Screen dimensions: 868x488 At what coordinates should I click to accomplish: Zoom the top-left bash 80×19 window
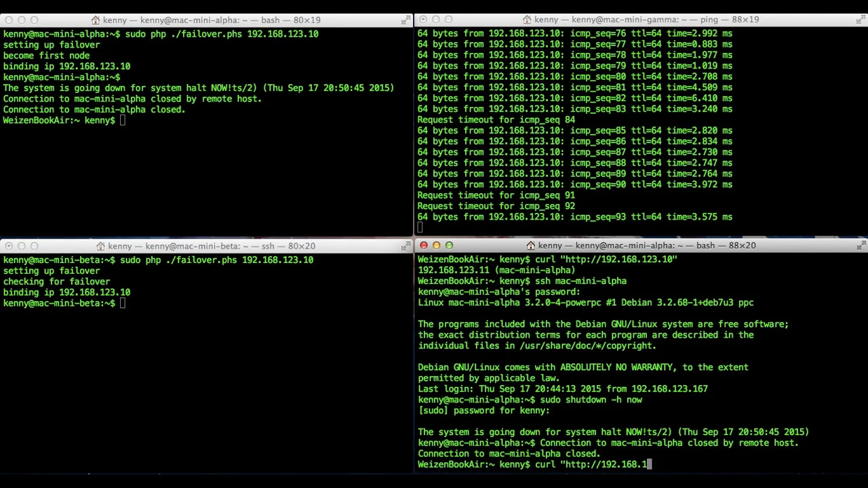click(35, 20)
